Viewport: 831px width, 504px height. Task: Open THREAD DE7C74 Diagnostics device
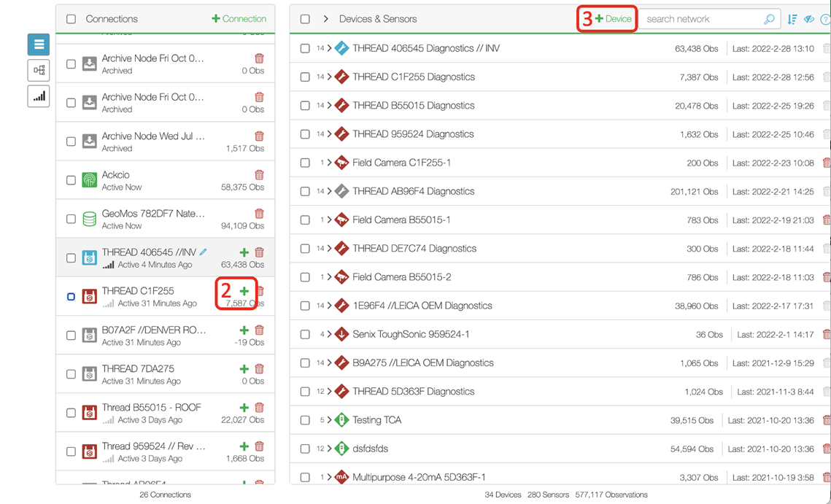(x=414, y=249)
